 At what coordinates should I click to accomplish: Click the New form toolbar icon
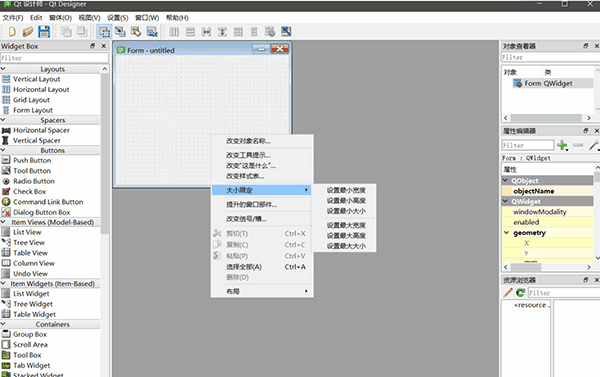point(12,32)
